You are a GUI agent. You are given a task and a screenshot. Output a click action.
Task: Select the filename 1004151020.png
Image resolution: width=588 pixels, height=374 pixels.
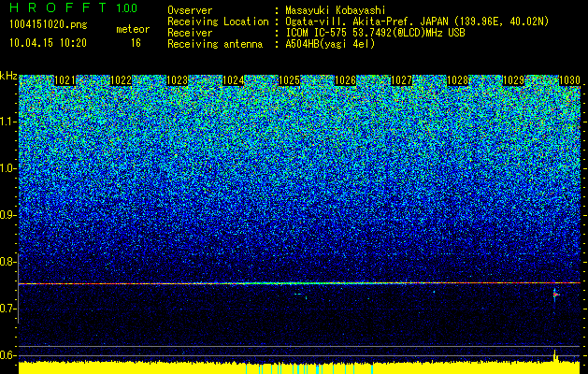pyautogui.click(x=49, y=24)
